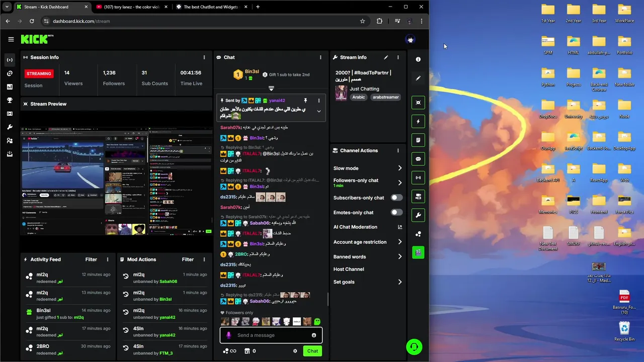Open Channel Actions panel options menu

398,150
